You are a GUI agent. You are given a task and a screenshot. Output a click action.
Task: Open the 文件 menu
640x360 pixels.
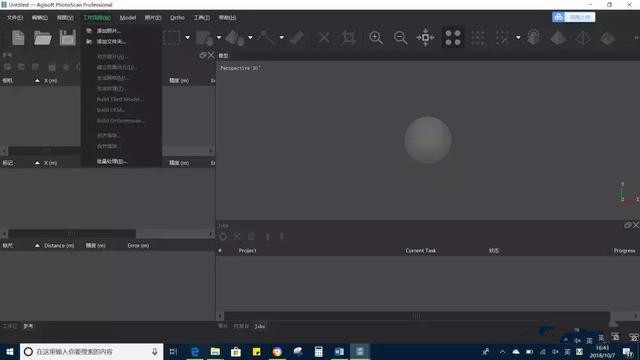point(15,18)
